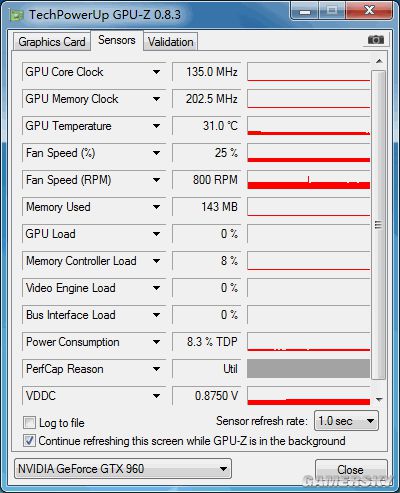Switch to Graphics Card tab
Screen dimensions: 400x493
[52, 42]
